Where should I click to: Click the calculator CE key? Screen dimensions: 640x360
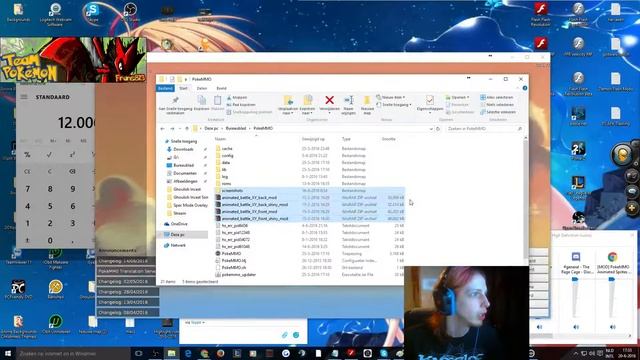pos(27,171)
